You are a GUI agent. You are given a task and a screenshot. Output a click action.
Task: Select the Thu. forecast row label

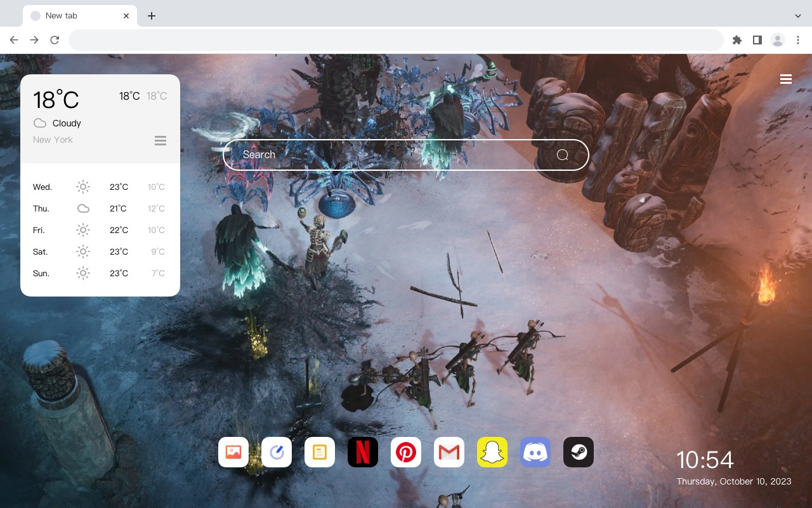(x=41, y=208)
